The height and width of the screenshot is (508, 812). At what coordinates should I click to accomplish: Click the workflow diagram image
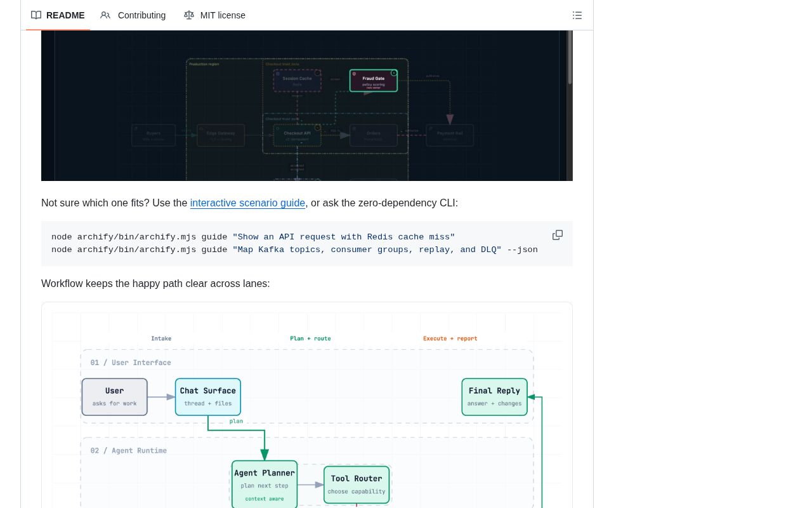(x=307, y=406)
